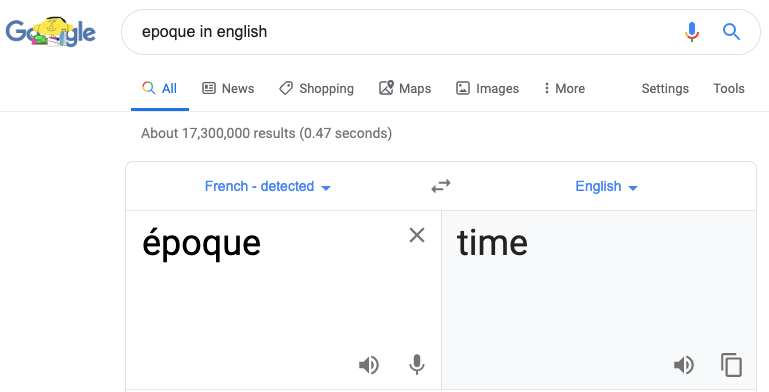The image size is (769, 392).
Task: Switch to the News tab
Action: point(229,88)
